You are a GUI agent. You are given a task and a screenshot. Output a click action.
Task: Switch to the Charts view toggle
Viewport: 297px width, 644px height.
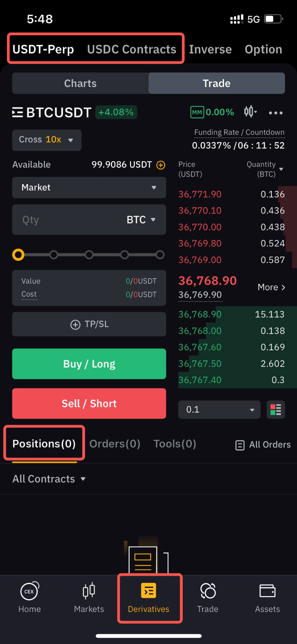[x=80, y=83]
